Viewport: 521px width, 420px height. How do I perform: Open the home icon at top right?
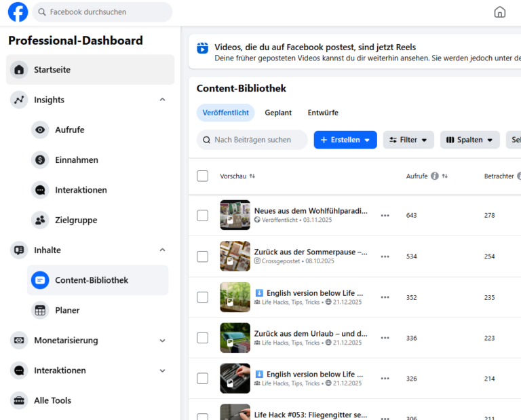(499, 12)
